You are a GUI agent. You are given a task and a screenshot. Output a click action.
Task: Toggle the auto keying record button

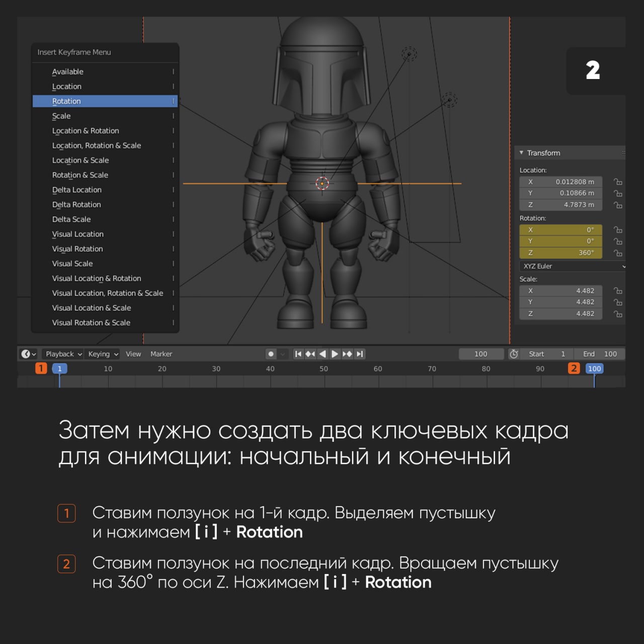(x=271, y=354)
